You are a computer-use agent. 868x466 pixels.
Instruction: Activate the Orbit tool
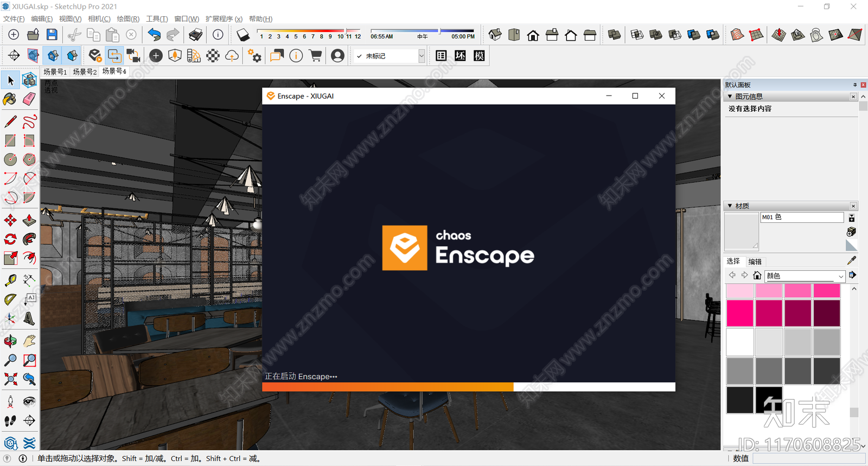tap(10, 341)
